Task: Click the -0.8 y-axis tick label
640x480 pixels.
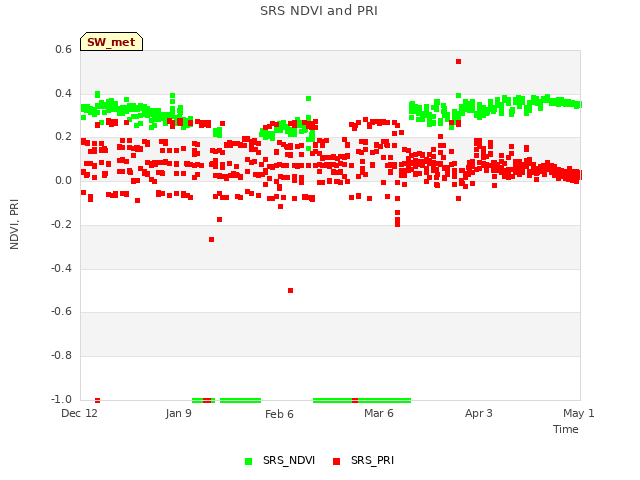Action: [x=61, y=356]
